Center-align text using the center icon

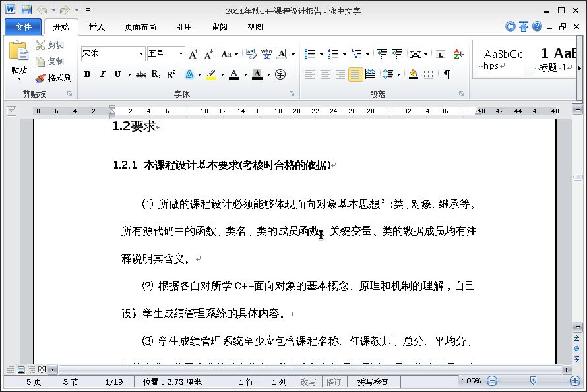pyautogui.click(x=325, y=74)
